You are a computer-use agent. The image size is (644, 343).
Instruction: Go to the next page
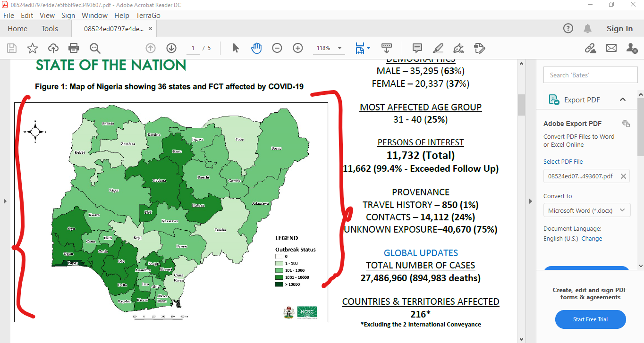pyautogui.click(x=171, y=48)
